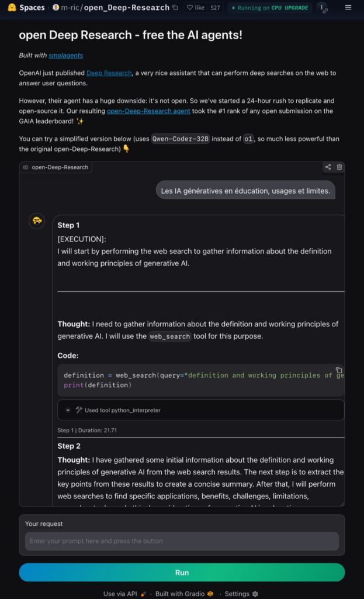Copy the Space repository name
The height and width of the screenshot is (599, 364).
tap(175, 8)
